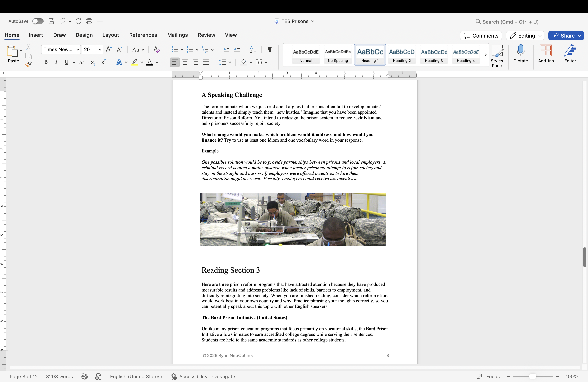Toggle italic formatting

point(56,62)
